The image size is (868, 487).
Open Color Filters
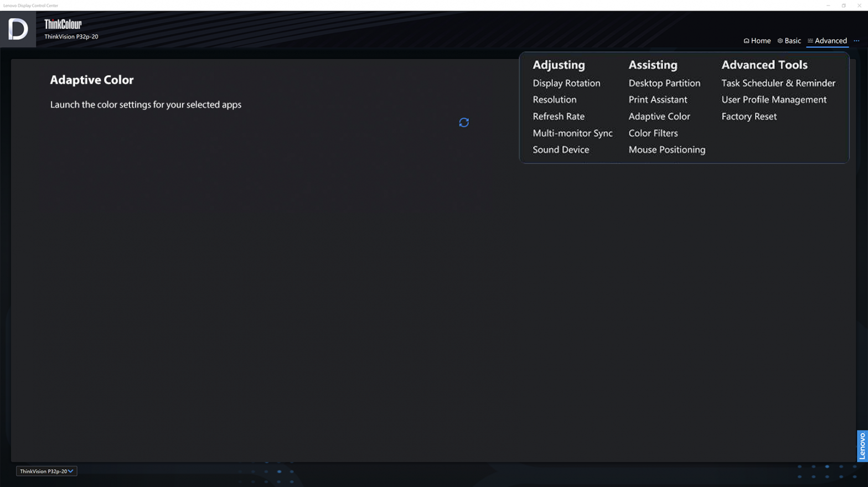click(653, 133)
